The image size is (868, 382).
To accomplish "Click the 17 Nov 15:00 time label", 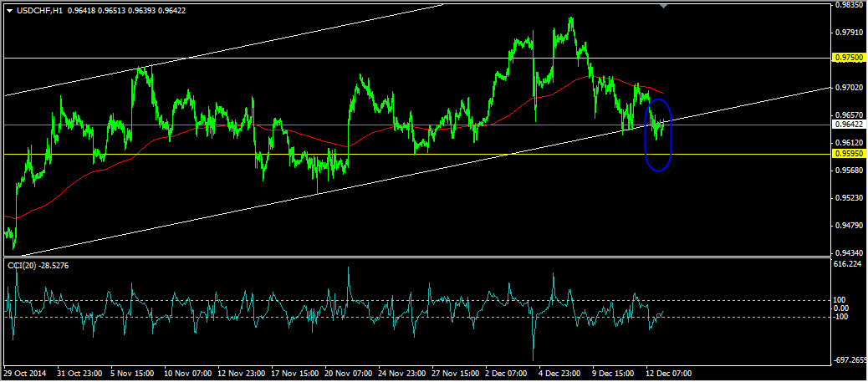I will point(294,374).
